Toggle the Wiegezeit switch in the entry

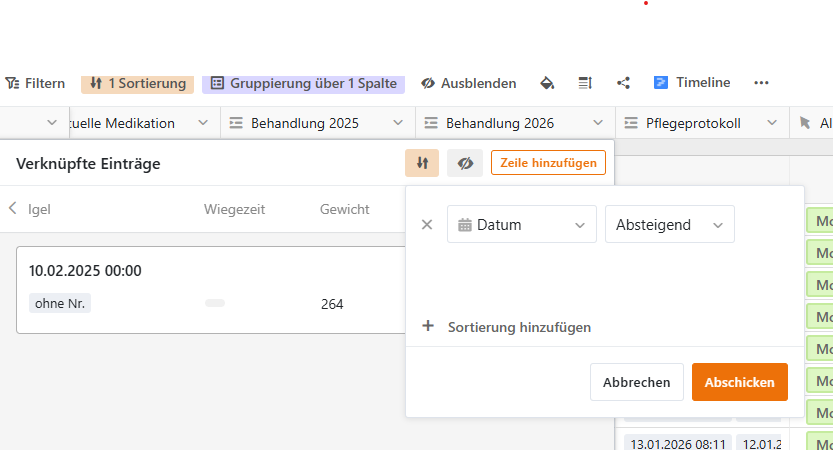click(x=215, y=303)
